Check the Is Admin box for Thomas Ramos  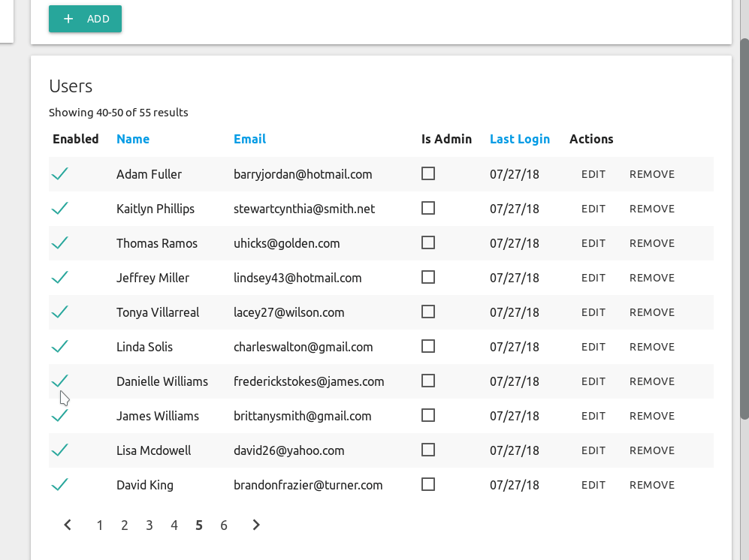pos(428,242)
